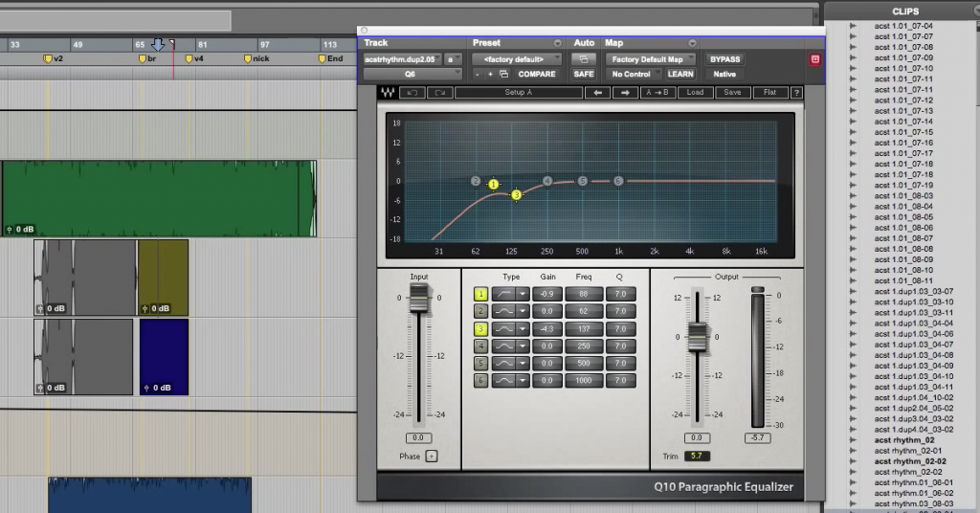Open band 5 filter type dropdown arrow
Screen dimensions: 980x513
(x=523, y=363)
